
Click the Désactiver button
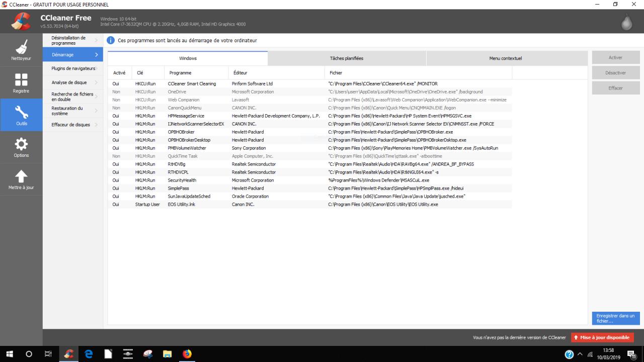click(x=615, y=73)
